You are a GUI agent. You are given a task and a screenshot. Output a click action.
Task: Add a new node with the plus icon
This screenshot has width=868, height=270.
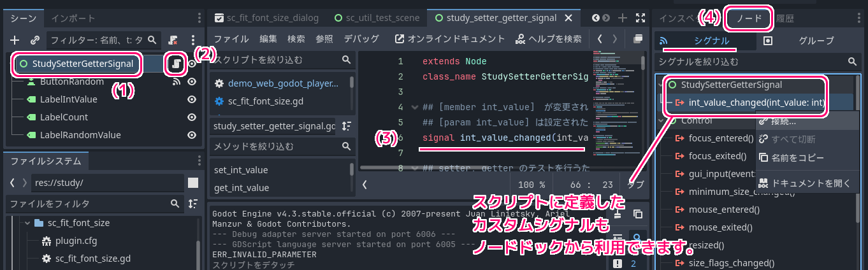pyautogui.click(x=15, y=39)
